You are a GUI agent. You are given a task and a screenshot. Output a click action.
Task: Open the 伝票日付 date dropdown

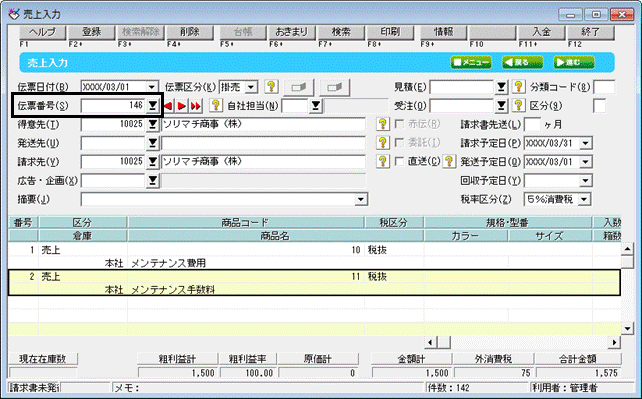(x=152, y=87)
